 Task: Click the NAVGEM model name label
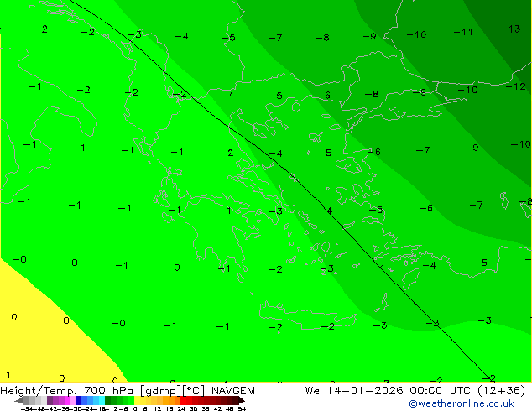coord(233,391)
